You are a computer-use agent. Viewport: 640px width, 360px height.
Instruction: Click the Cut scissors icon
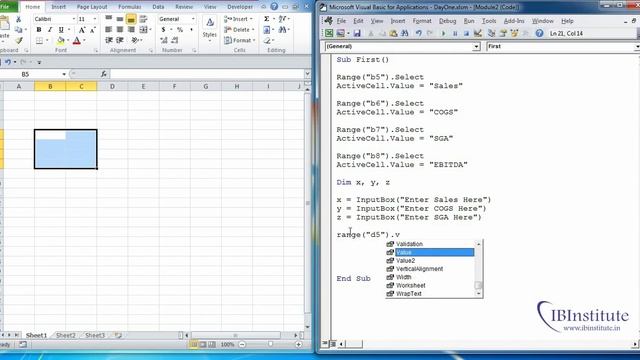pyautogui.click(x=18, y=19)
